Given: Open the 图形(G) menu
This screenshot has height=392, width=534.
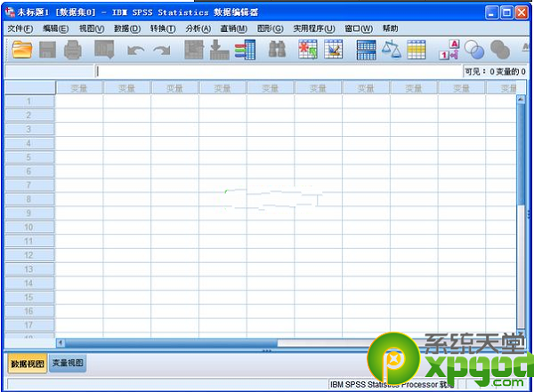Looking at the screenshot, I should 270,28.
